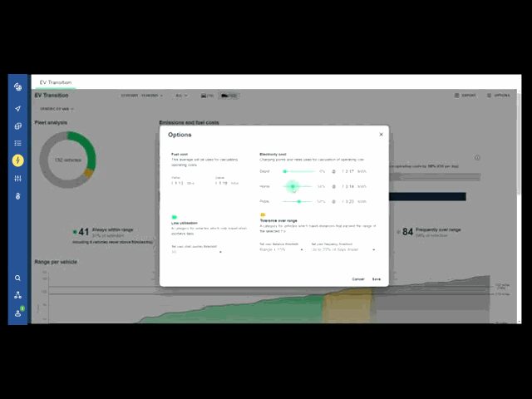This screenshot has height=399, width=532.
Task: Click the 'Fleet analysis' heading
Action: [51, 122]
